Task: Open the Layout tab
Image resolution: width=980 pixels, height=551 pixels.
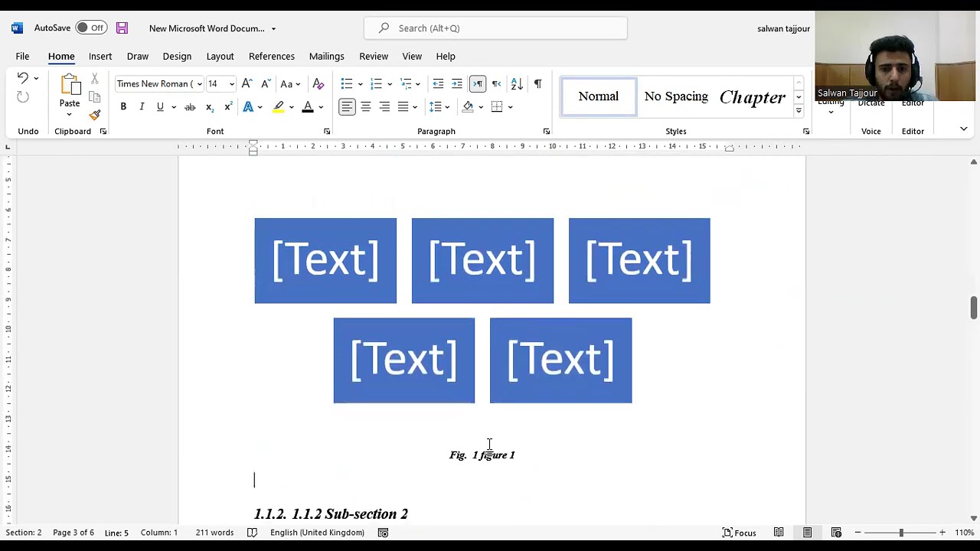Action: click(x=220, y=56)
